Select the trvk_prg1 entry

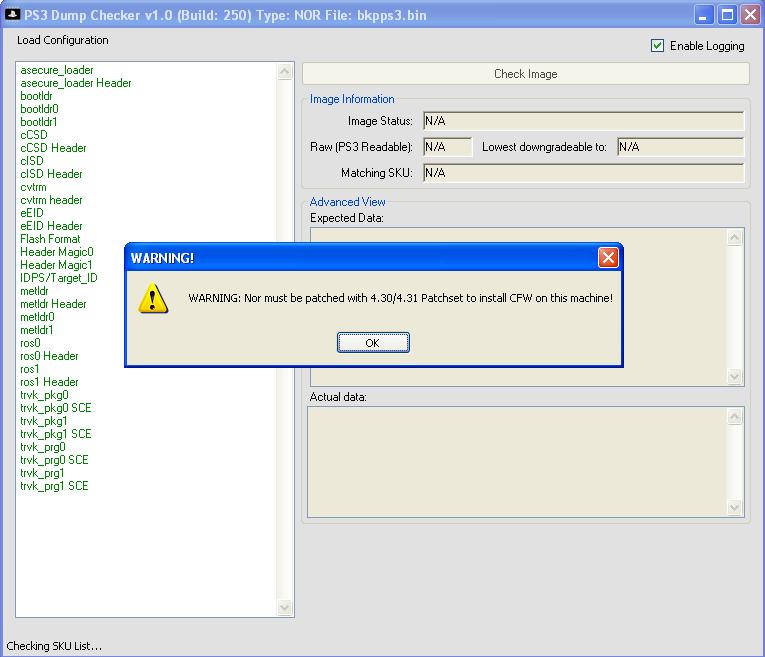[x=42, y=473]
